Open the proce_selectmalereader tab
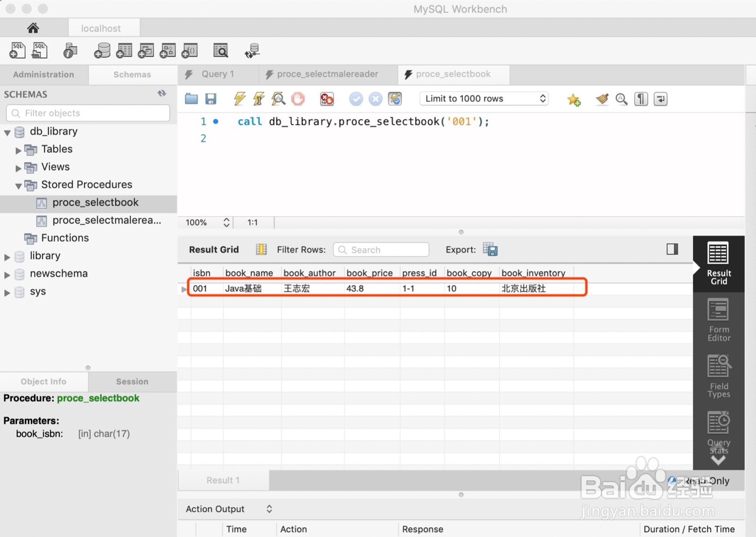The height and width of the screenshot is (537, 756). 327,74
